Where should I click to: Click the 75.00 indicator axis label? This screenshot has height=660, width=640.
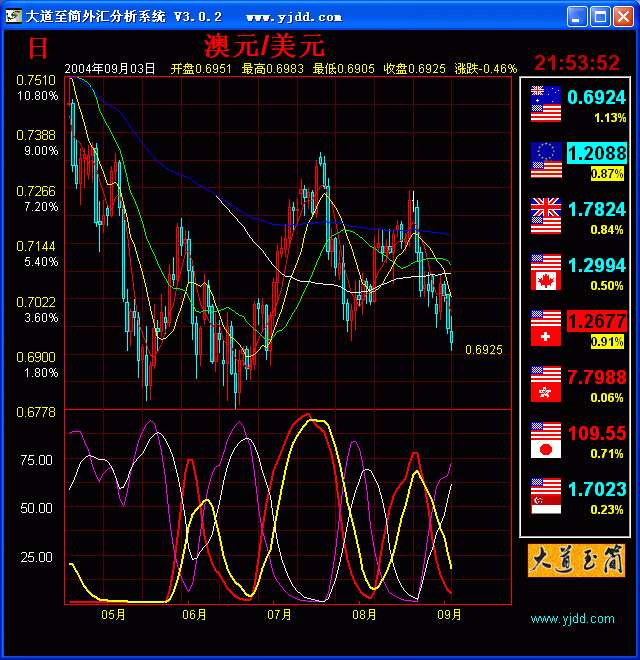pos(36,460)
